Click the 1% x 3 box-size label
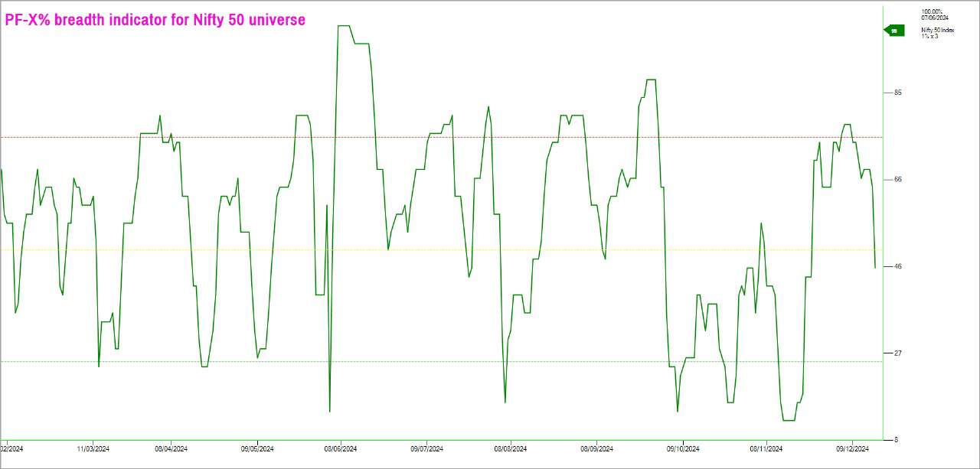 click(x=929, y=36)
